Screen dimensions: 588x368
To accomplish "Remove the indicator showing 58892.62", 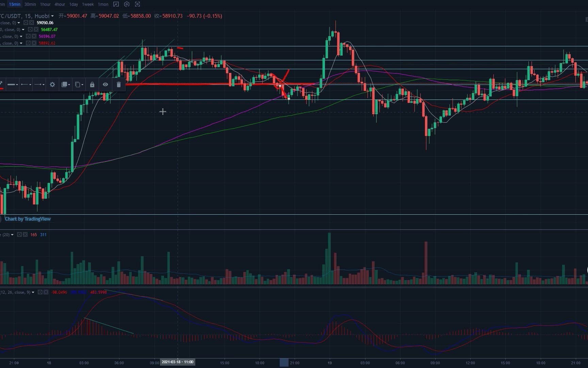I will tap(34, 43).
